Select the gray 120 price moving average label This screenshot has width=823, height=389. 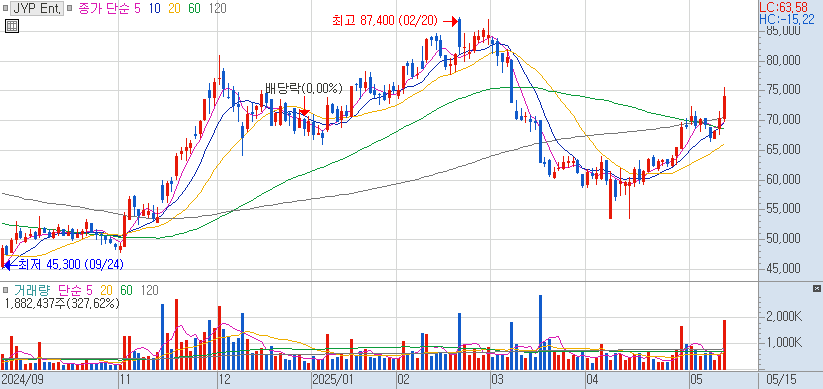coord(217,8)
